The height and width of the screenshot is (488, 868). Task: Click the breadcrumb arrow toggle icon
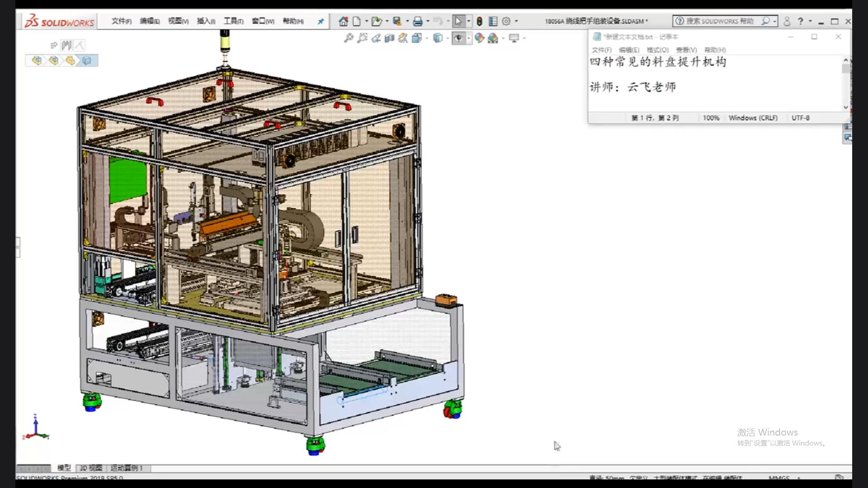[54, 45]
